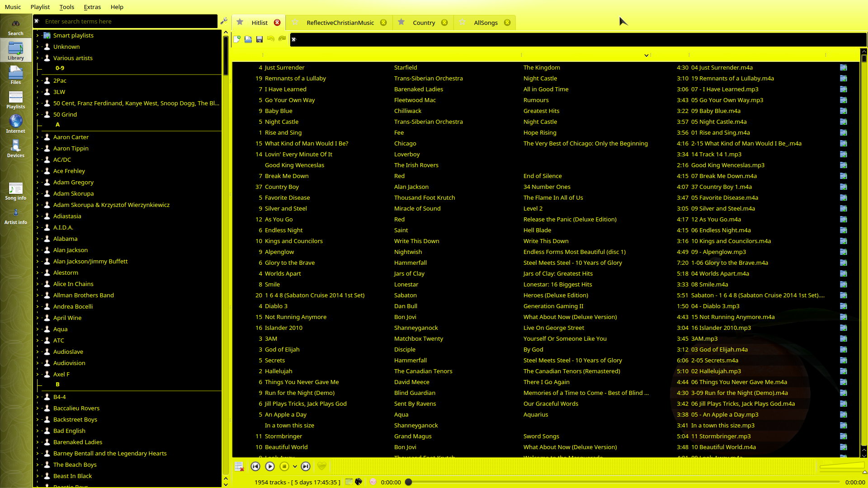Click the globe icon in the status bar
Image resolution: width=868 pixels, height=488 pixels.
[x=359, y=482]
